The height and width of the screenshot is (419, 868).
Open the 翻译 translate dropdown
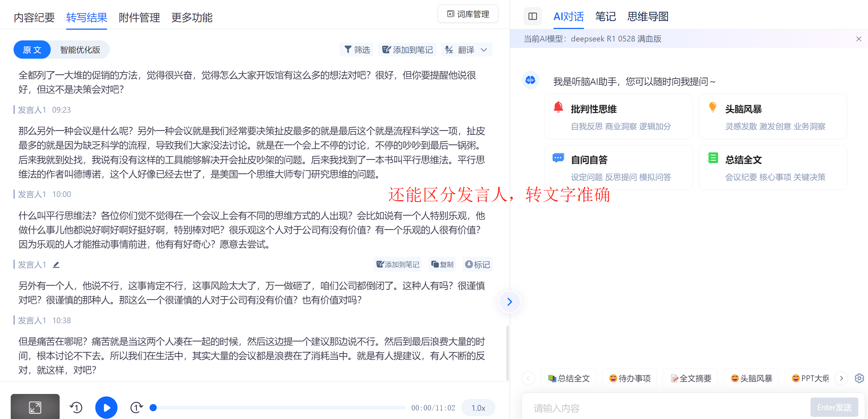coord(466,50)
